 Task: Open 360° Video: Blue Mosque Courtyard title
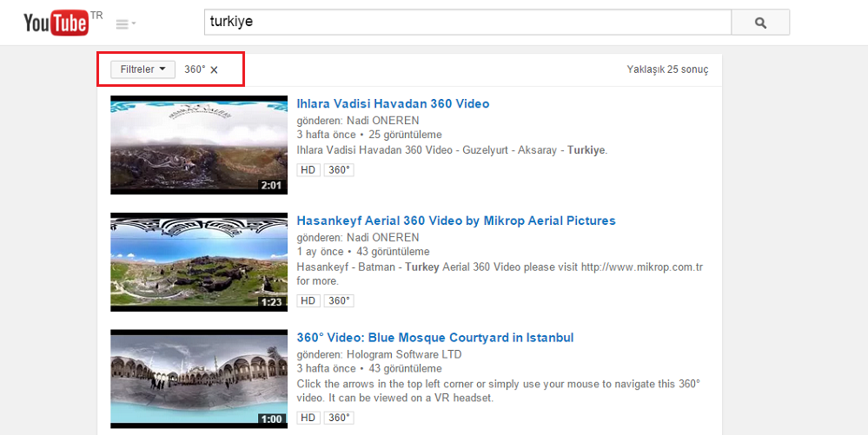[434, 338]
